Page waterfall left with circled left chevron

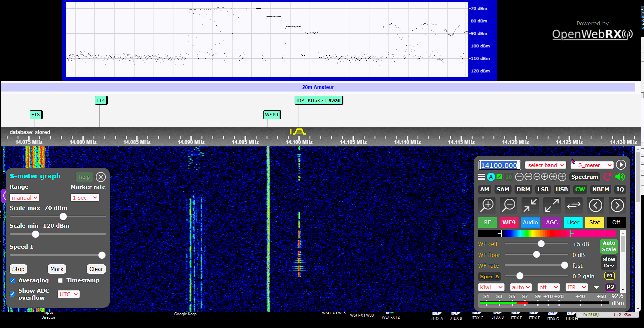click(596, 205)
